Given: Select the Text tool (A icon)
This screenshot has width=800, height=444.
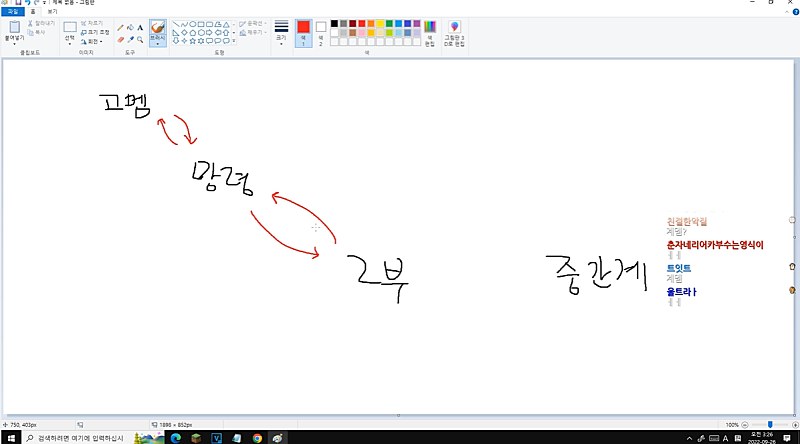Looking at the screenshot, I should click(140, 28).
